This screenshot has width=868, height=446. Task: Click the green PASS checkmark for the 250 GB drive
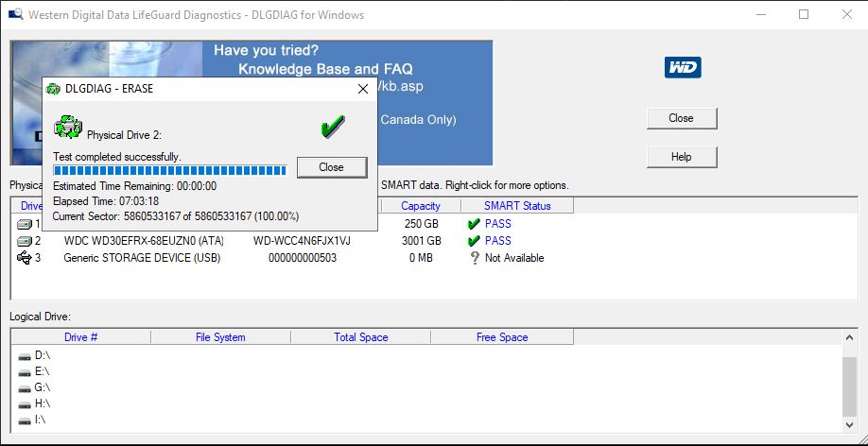(x=474, y=224)
